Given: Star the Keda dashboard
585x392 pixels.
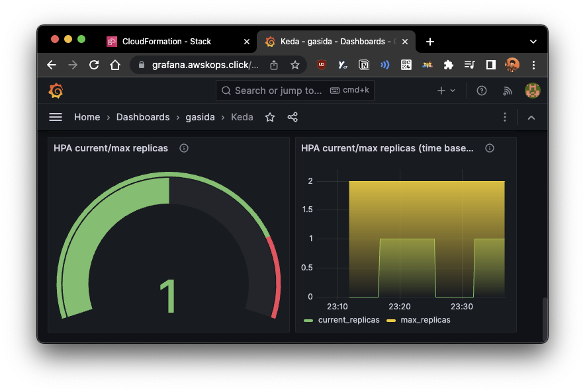Looking at the screenshot, I should tap(270, 118).
